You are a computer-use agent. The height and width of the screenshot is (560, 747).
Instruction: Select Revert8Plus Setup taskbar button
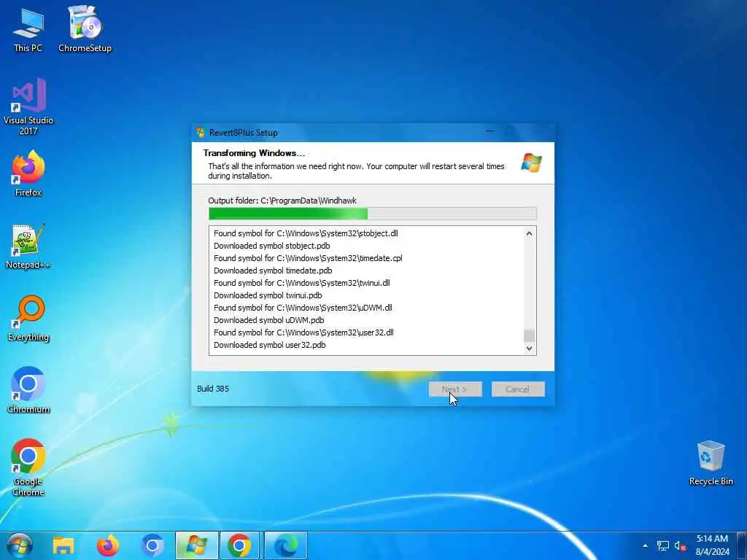coord(196,545)
